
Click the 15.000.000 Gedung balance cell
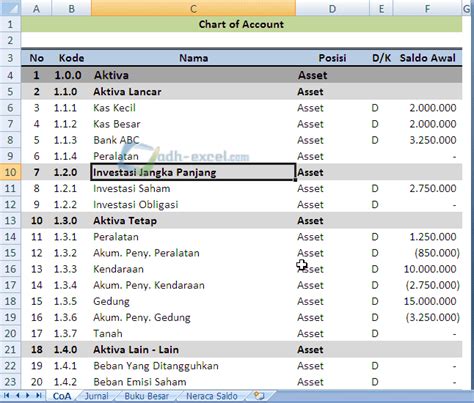(427, 301)
